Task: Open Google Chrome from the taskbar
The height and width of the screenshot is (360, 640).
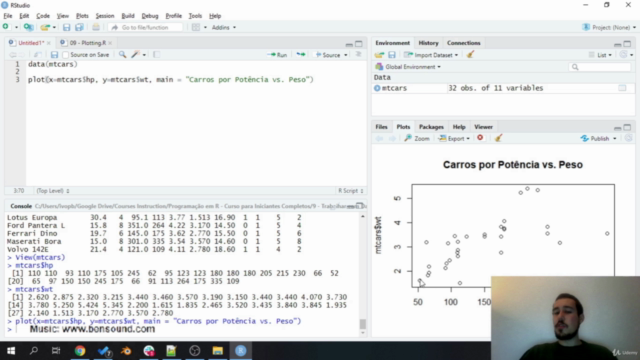Action: tap(80, 351)
